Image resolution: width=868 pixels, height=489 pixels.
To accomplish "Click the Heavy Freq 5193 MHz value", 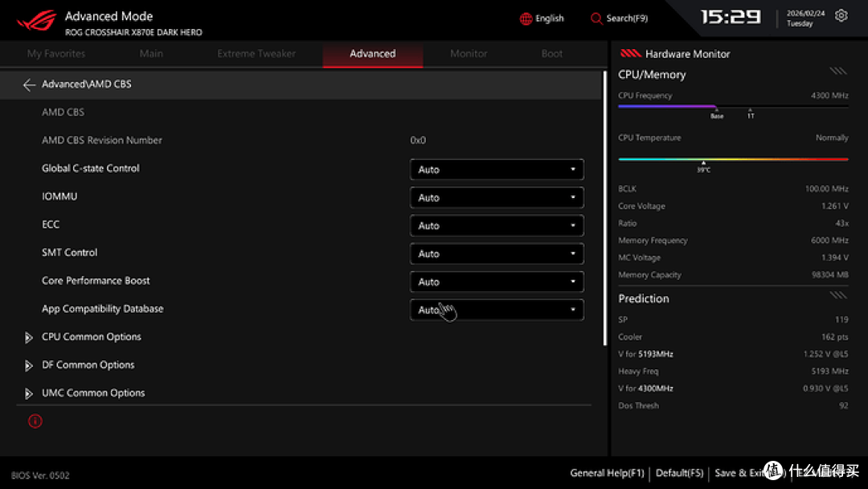I will (829, 371).
